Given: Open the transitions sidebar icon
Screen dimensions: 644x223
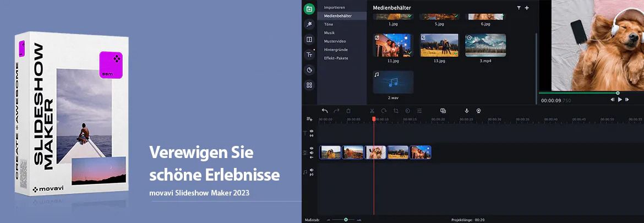Looking at the screenshot, I should [309, 40].
